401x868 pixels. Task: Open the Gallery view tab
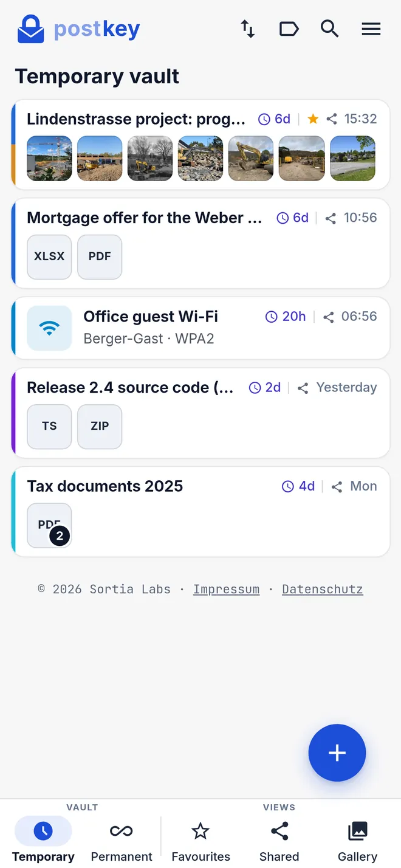coord(357,842)
